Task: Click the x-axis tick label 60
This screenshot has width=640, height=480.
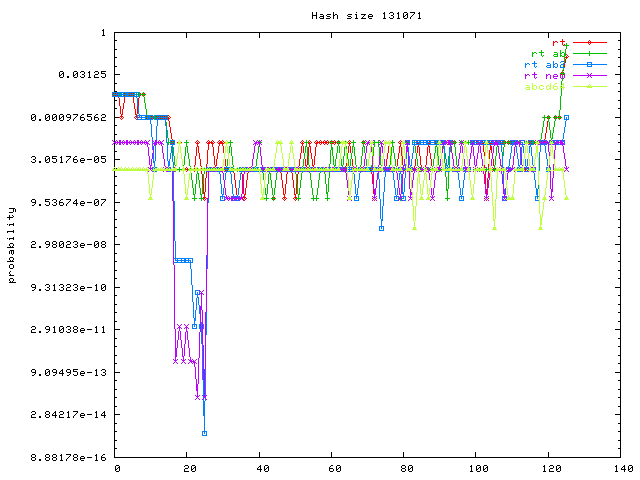Action: pos(333,468)
